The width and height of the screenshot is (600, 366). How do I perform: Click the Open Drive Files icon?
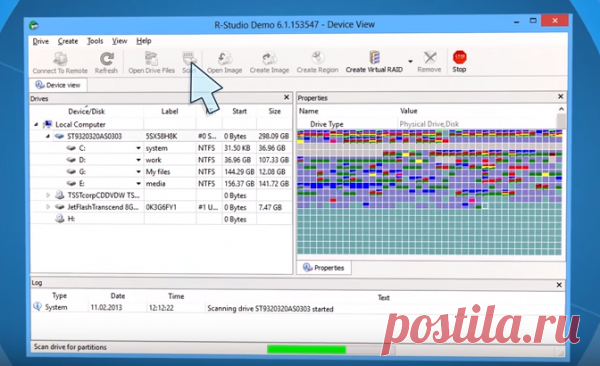(x=152, y=59)
